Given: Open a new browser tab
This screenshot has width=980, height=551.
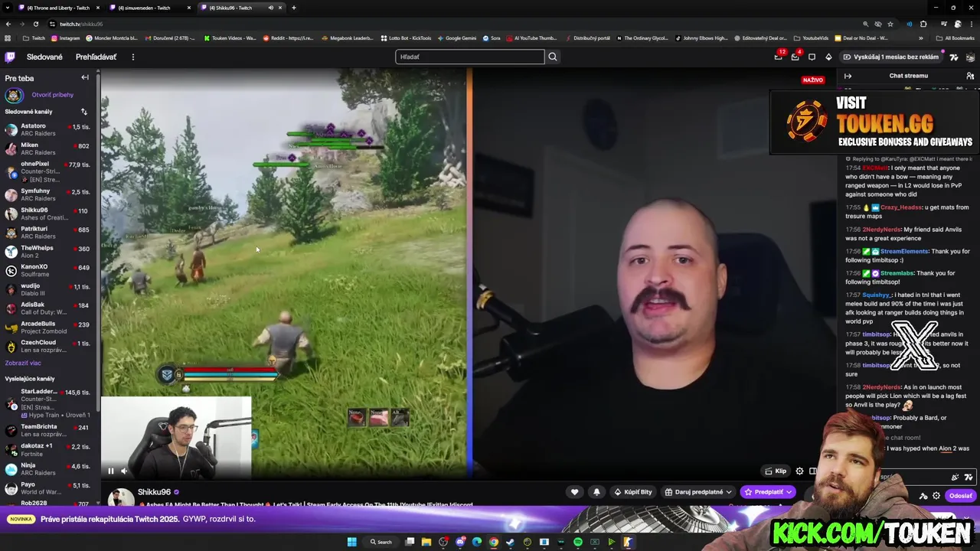Looking at the screenshot, I should pyautogui.click(x=294, y=8).
